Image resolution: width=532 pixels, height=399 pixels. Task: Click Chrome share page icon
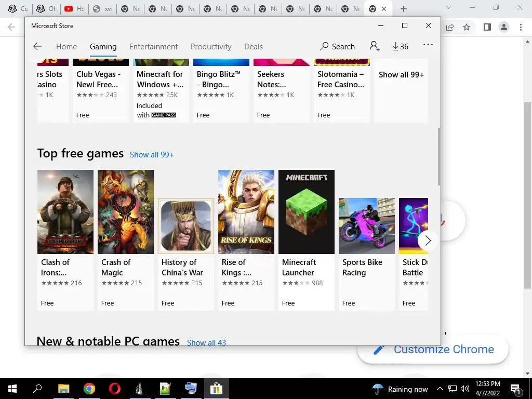tap(450, 27)
